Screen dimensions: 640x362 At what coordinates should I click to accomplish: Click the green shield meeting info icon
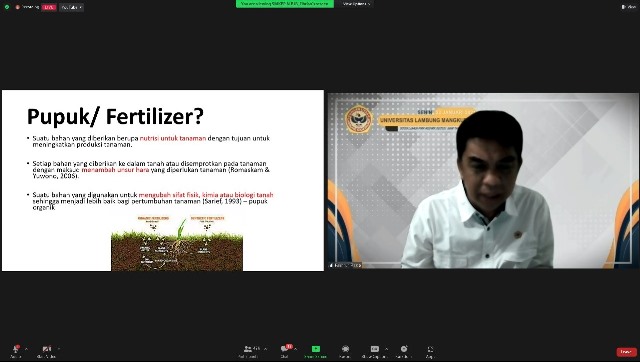point(7,7)
